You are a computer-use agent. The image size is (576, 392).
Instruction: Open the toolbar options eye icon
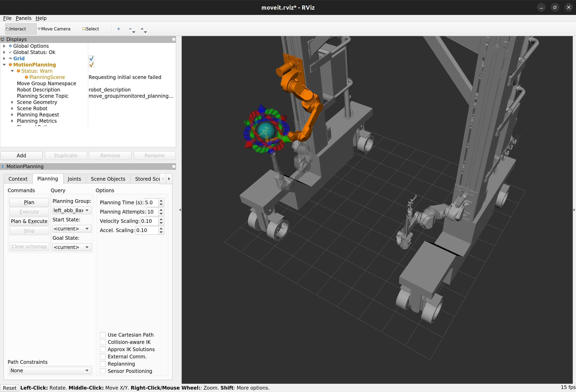click(142, 29)
